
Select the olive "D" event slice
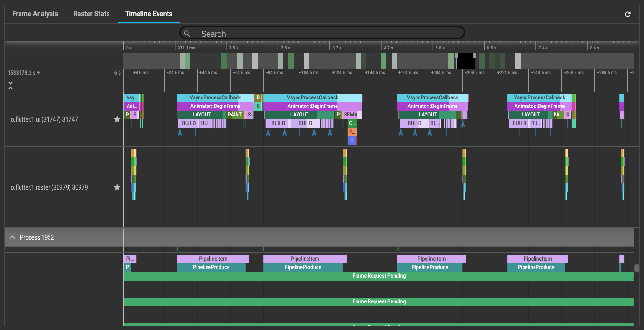(258, 97)
